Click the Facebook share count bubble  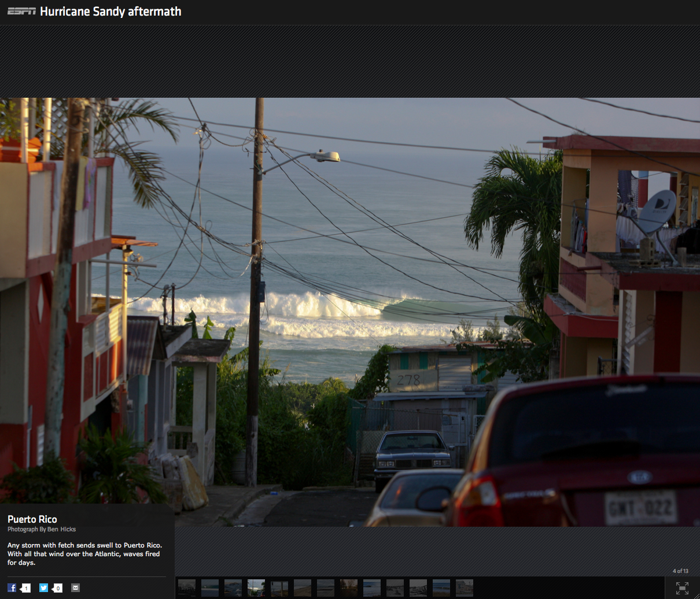tap(25, 588)
